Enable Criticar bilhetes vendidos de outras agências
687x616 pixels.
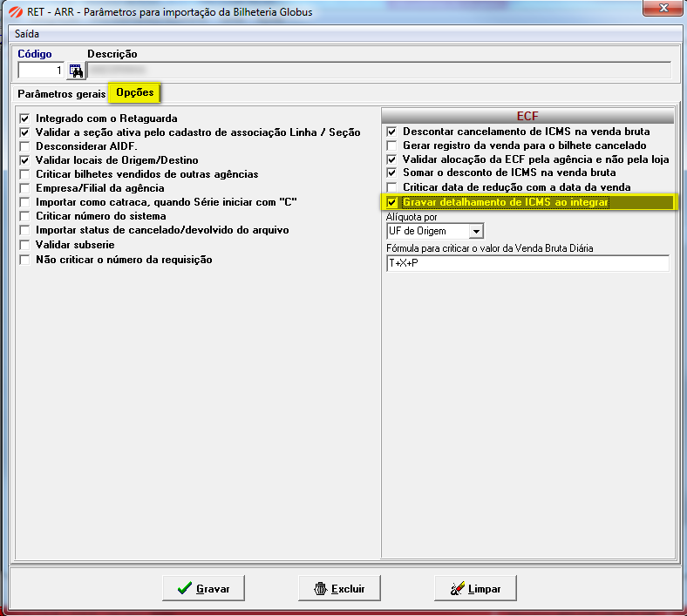tap(24, 174)
